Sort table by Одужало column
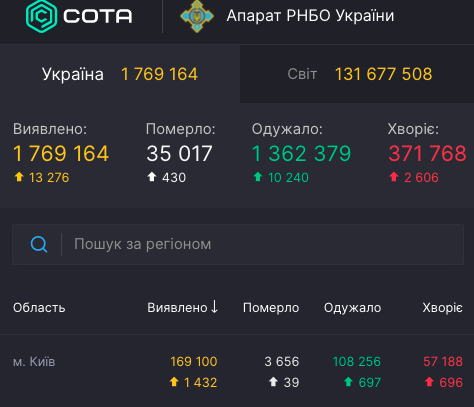The image size is (474, 407). click(352, 308)
